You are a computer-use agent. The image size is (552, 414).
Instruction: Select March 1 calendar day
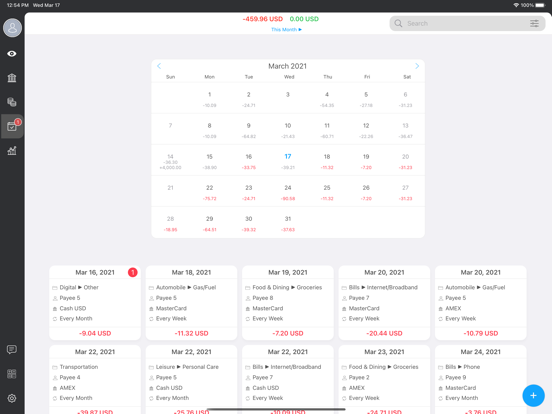[209, 99]
